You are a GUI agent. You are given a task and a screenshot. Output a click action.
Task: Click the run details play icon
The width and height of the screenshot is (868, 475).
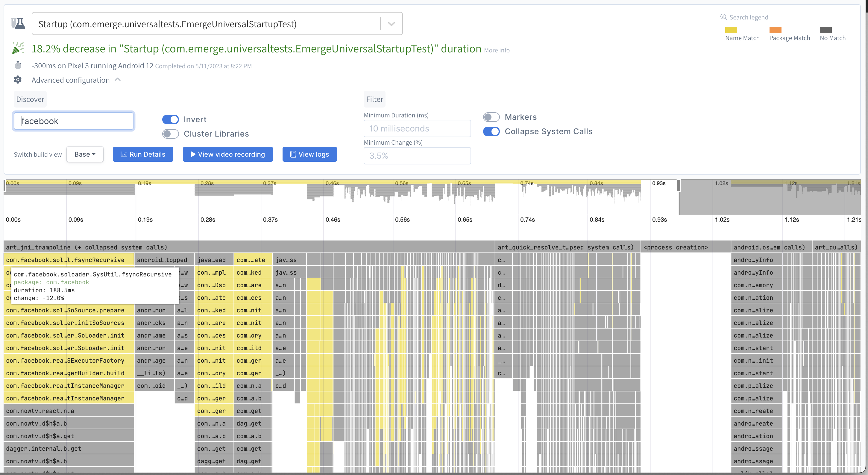(123, 155)
